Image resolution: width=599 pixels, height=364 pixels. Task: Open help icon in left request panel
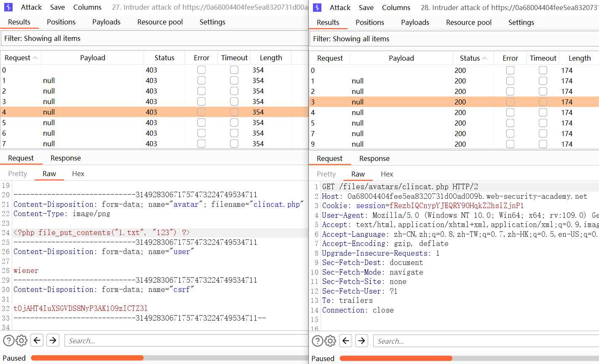point(8,340)
